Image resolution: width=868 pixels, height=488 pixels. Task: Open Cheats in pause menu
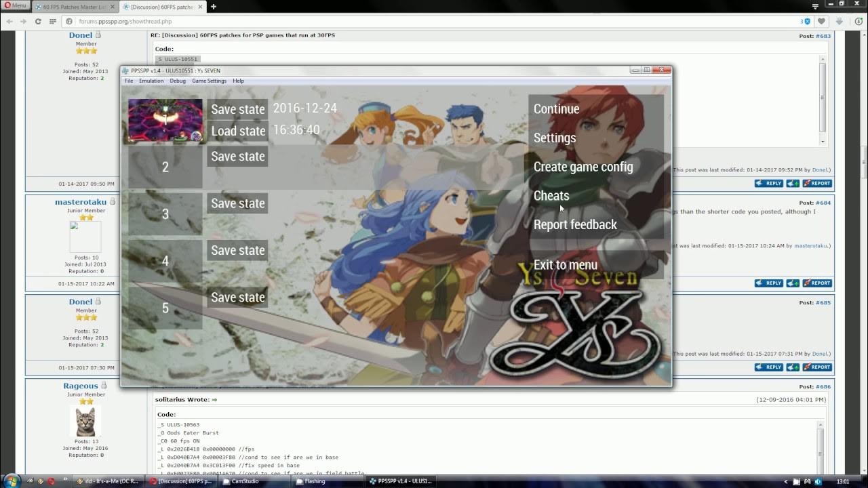click(x=596, y=195)
